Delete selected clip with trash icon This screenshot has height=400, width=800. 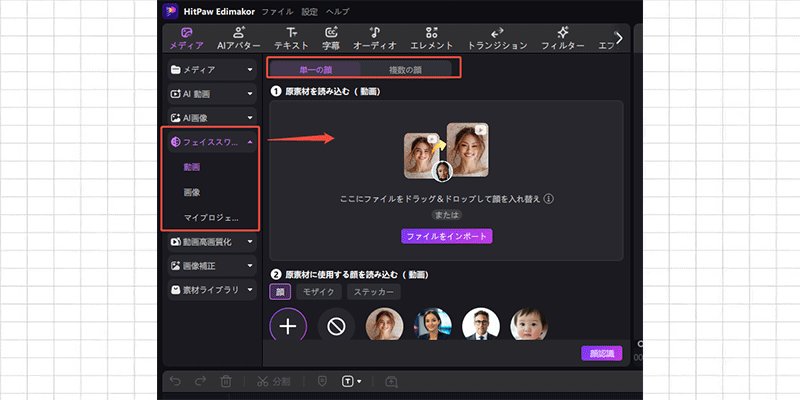pos(226,382)
